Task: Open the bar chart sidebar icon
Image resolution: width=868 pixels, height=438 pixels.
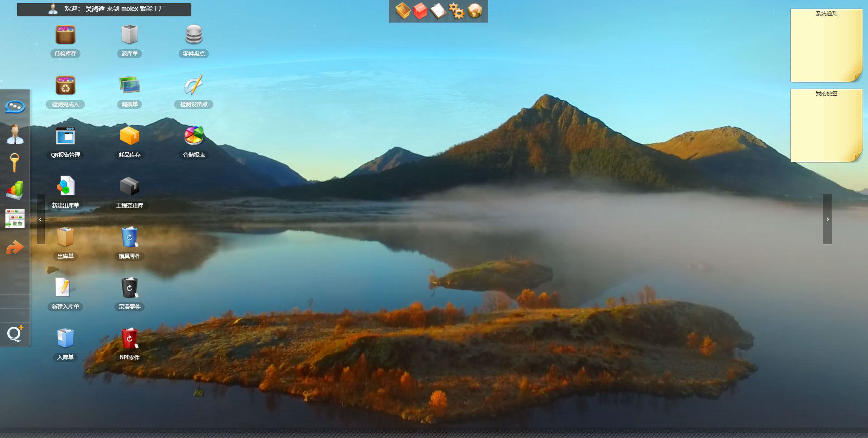Action: 15,190
